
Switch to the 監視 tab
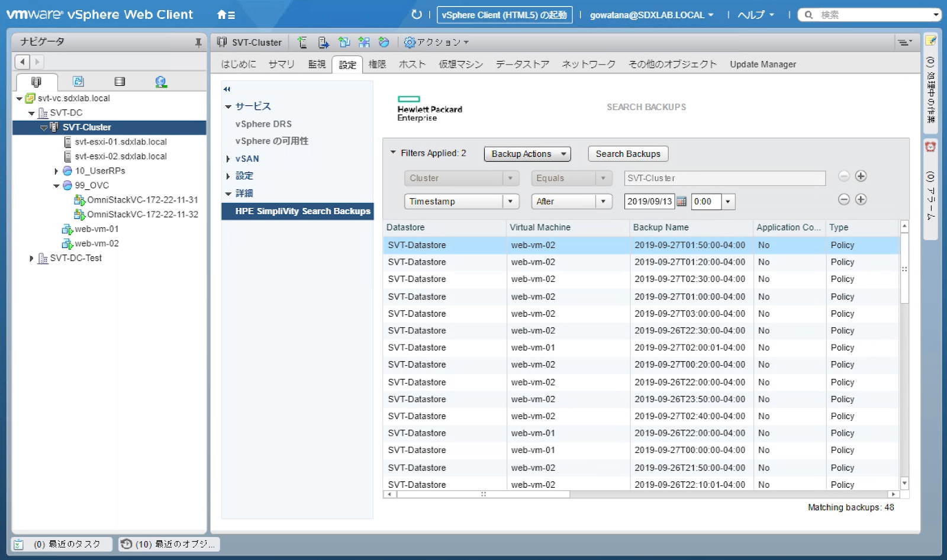(x=317, y=64)
